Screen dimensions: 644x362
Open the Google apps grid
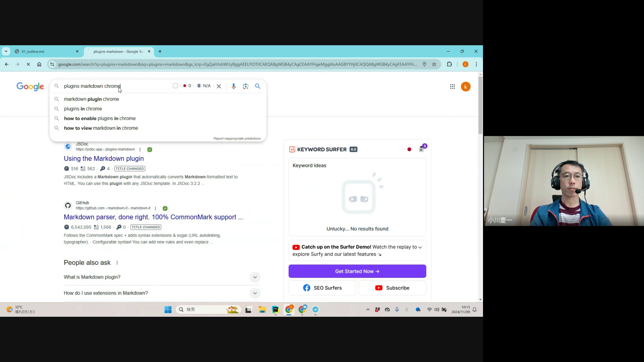coord(452,87)
